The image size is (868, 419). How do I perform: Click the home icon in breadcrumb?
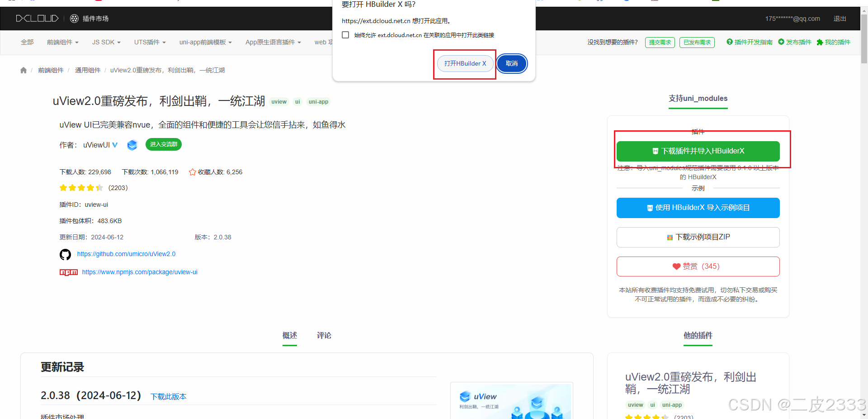(24, 70)
